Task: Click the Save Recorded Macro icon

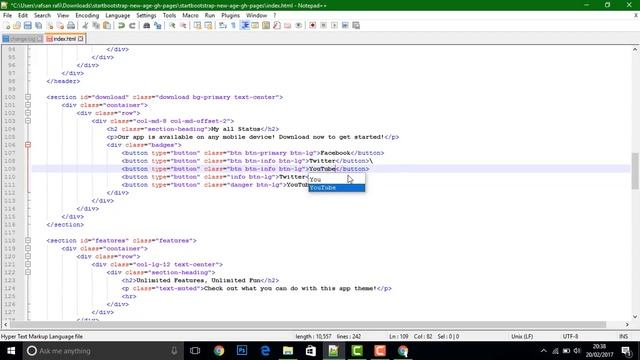Action: click(x=356, y=25)
